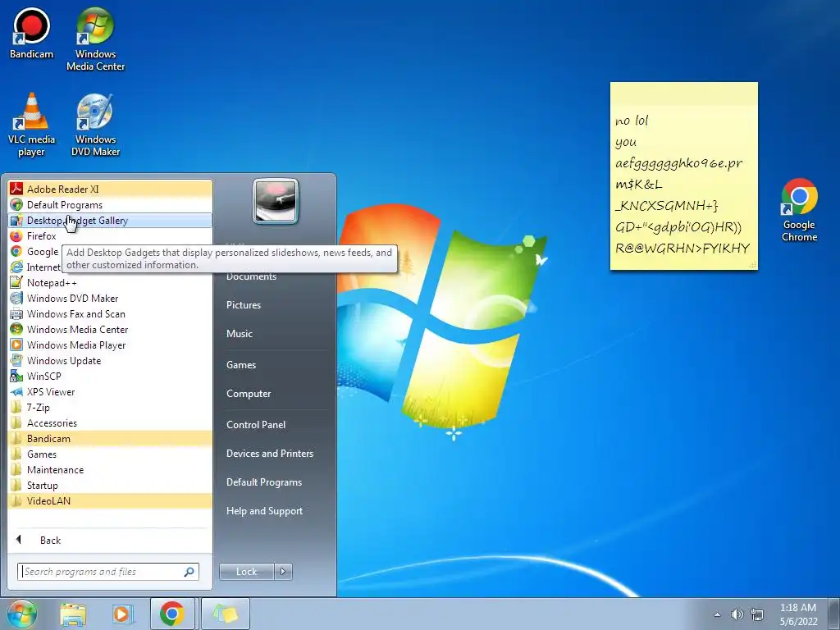Screen dimensions: 840x630
Task: Open Windows Update
Action: tap(110, 360)
